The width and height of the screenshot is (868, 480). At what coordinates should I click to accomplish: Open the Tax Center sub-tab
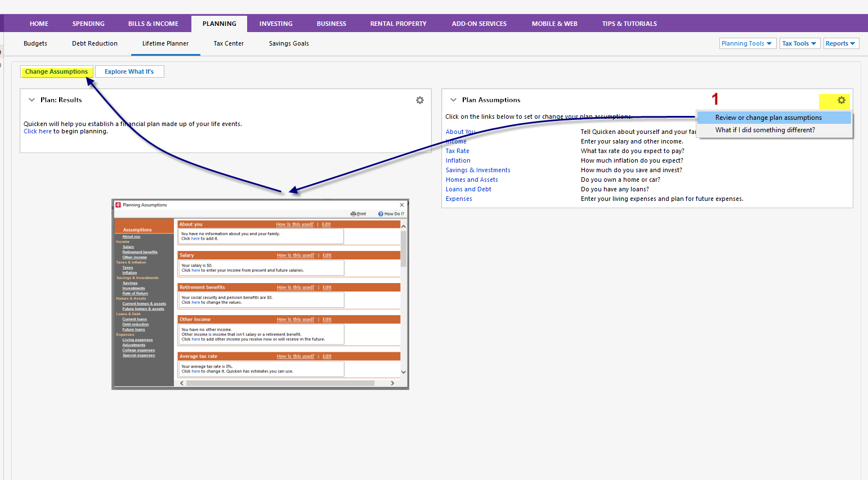click(229, 43)
